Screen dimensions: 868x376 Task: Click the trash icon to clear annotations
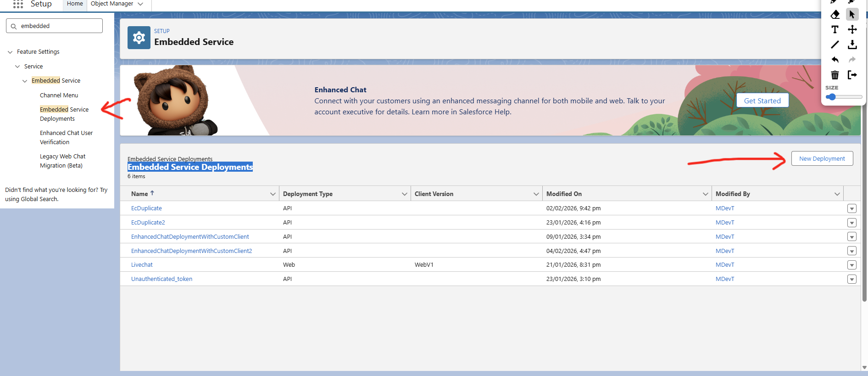coord(835,75)
